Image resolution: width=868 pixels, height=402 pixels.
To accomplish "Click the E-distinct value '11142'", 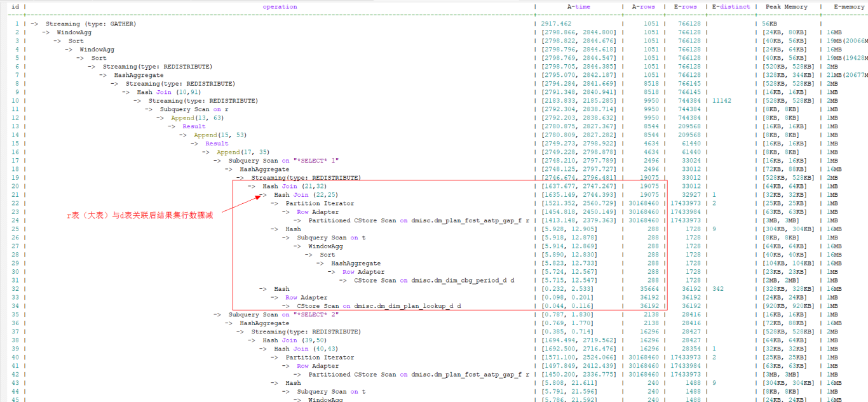I will (722, 101).
